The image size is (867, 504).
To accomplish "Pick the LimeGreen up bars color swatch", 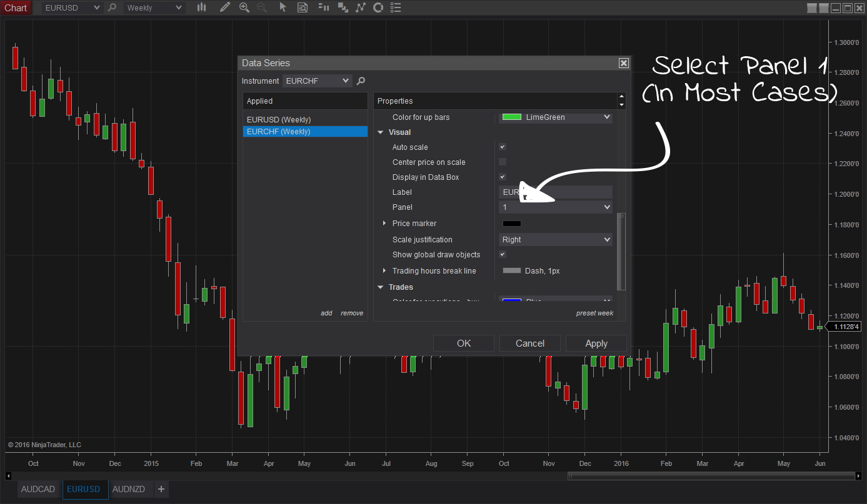I will tap(554, 117).
